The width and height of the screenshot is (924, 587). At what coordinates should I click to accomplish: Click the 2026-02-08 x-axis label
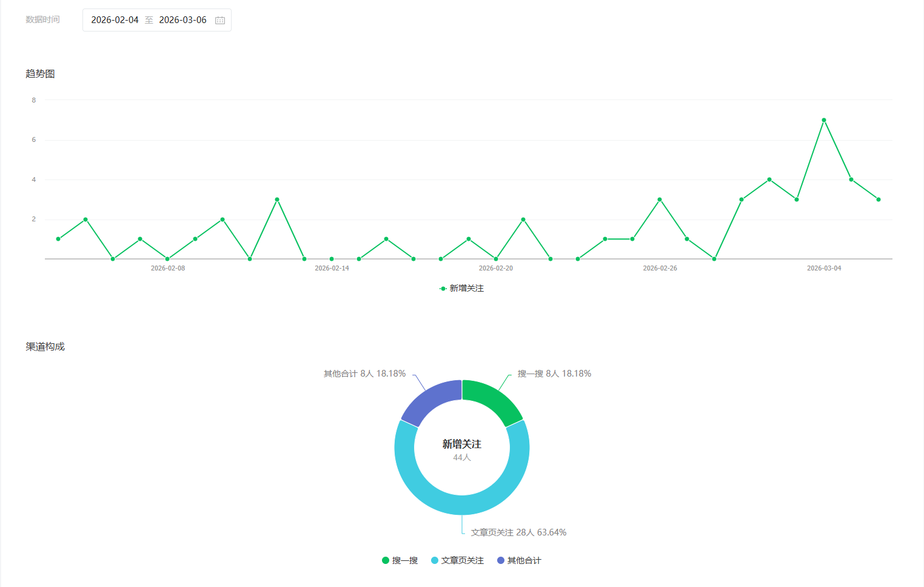tap(168, 268)
